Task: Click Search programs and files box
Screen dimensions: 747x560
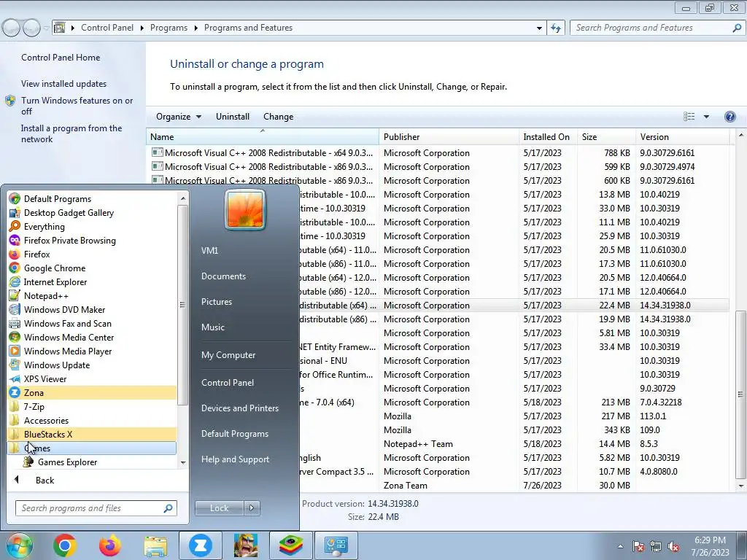Action: click(x=96, y=508)
